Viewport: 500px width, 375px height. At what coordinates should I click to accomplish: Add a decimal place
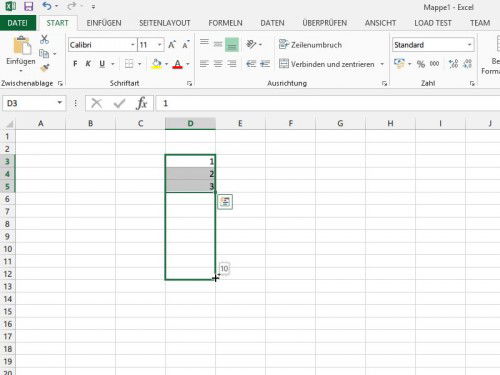click(453, 63)
